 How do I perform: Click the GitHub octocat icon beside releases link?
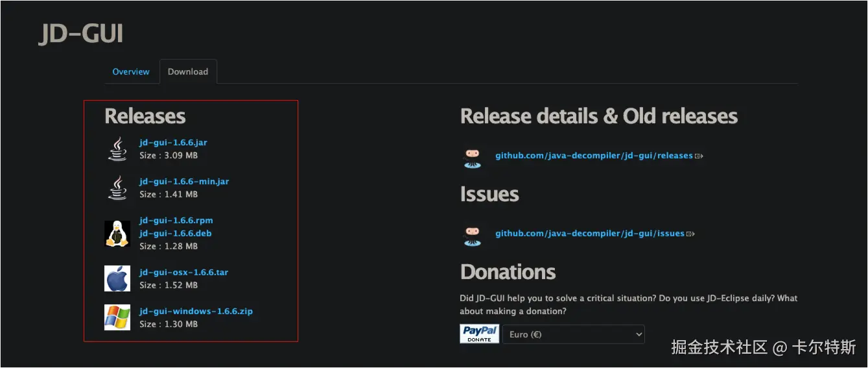point(473,157)
